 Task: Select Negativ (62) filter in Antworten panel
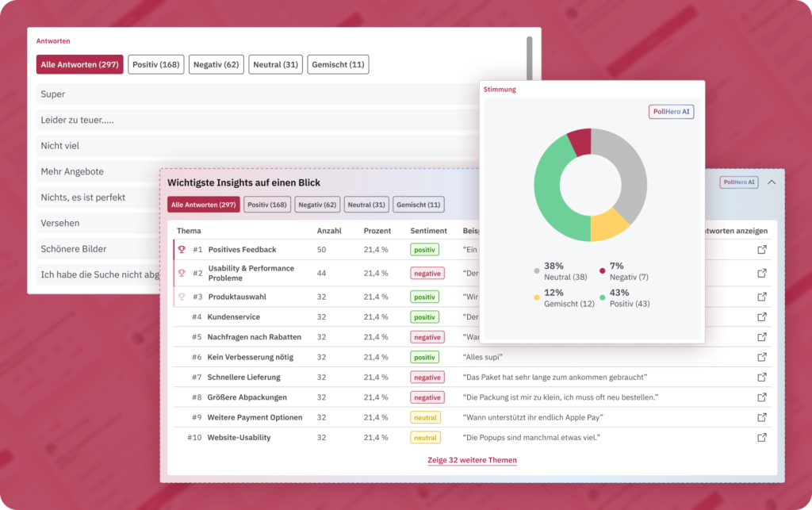216,65
